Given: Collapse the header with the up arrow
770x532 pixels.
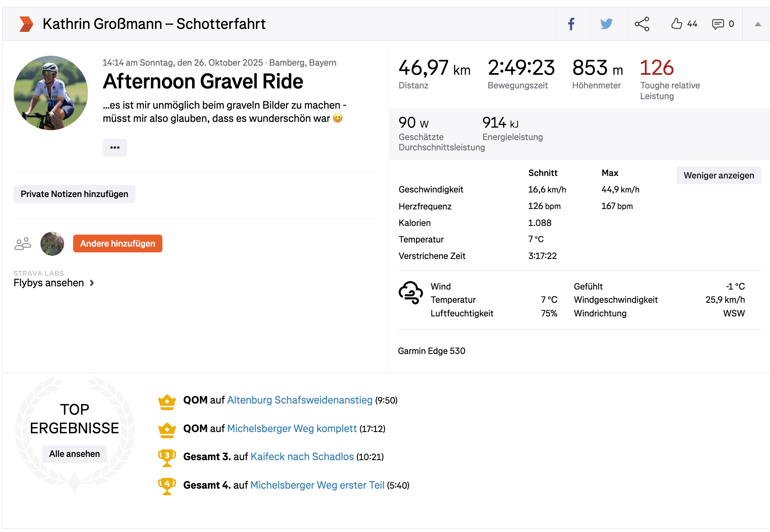Looking at the screenshot, I should (x=758, y=24).
